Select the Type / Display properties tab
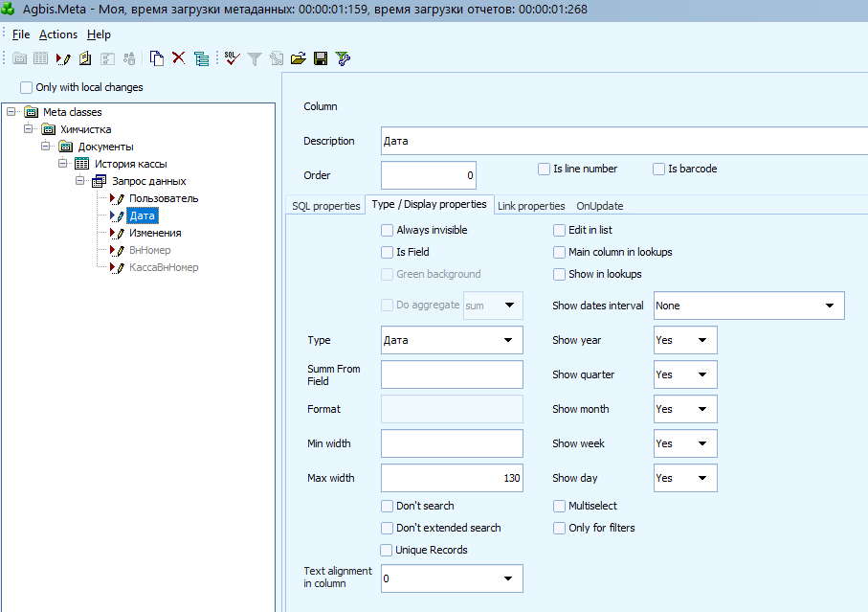Viewport: 868px width, 612px height. click(429, 204)
